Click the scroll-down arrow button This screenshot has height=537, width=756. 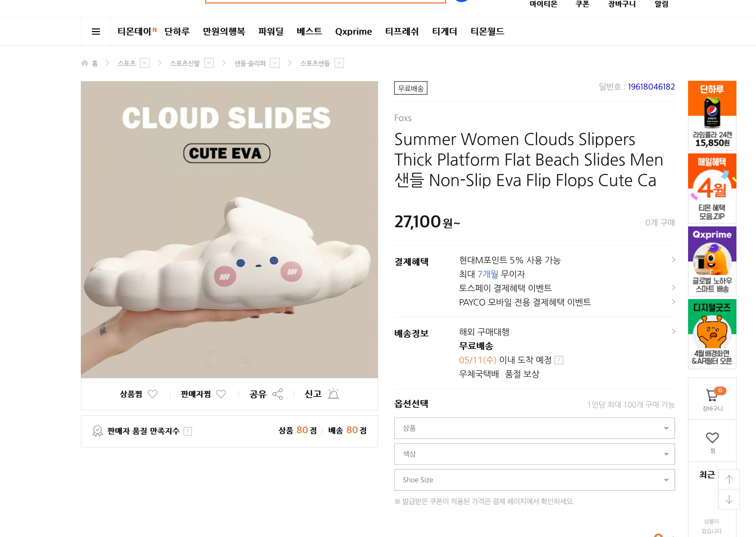click(729, 500)
